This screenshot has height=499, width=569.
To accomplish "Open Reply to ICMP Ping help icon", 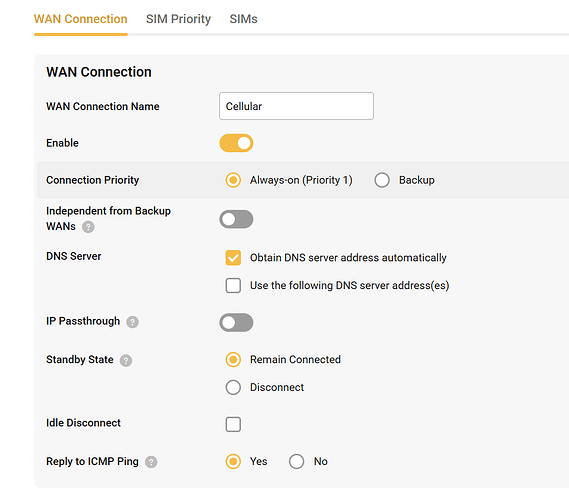I will tap(151, 462).
